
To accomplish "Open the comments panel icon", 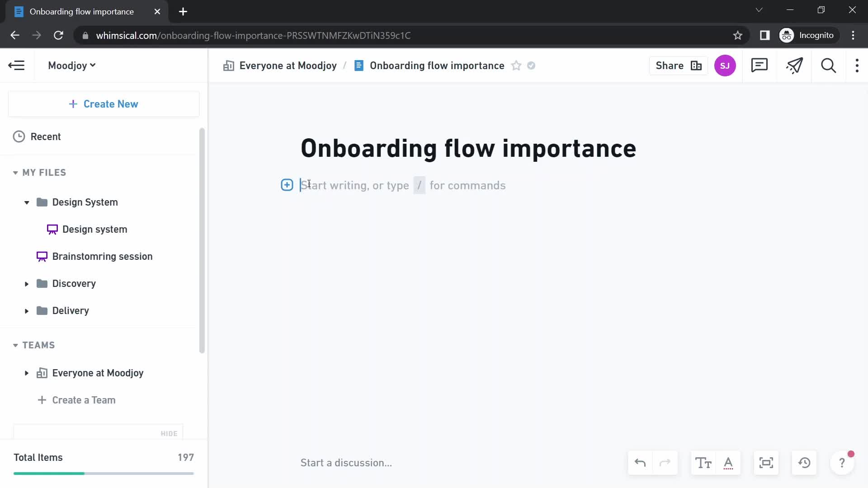I will 759,66.
